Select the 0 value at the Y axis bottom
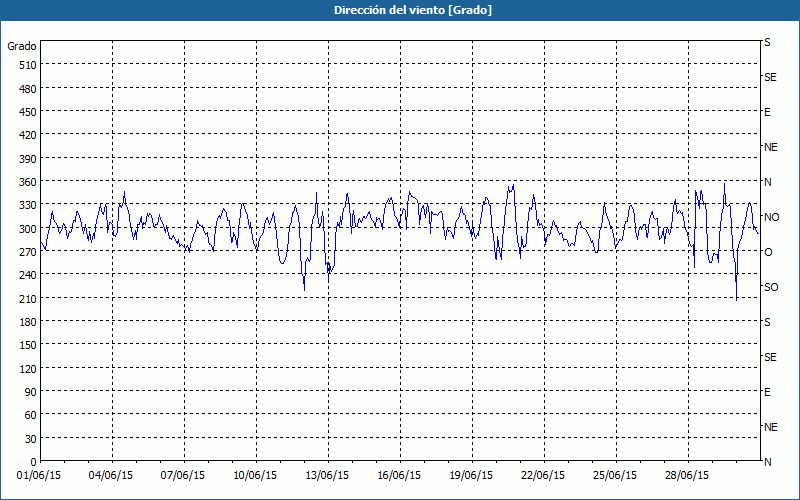 (x=33, y=462)
